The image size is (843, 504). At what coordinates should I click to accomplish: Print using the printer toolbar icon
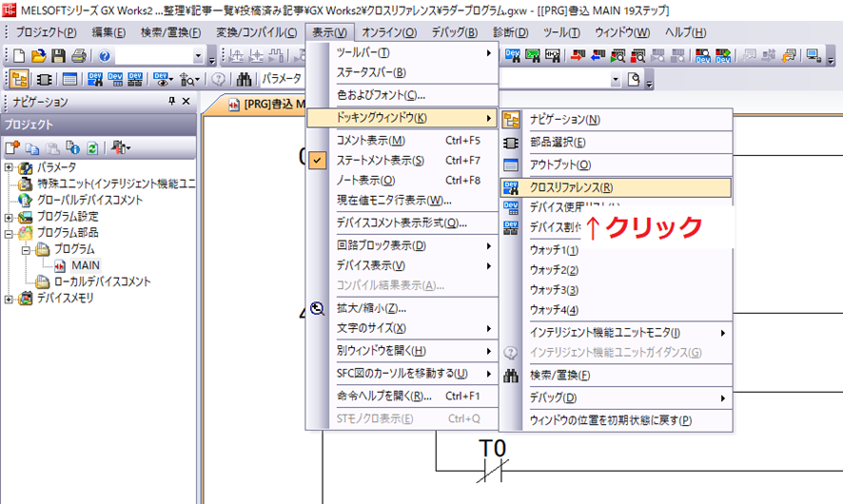tap(78, 55)
